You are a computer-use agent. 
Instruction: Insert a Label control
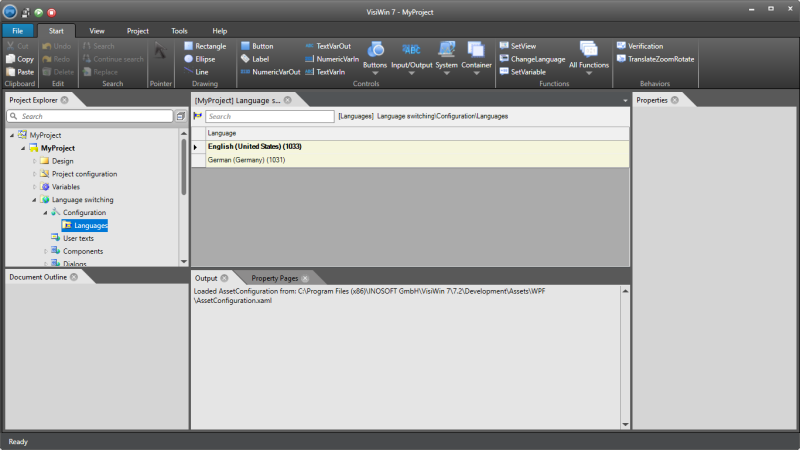tap(255, 59)
